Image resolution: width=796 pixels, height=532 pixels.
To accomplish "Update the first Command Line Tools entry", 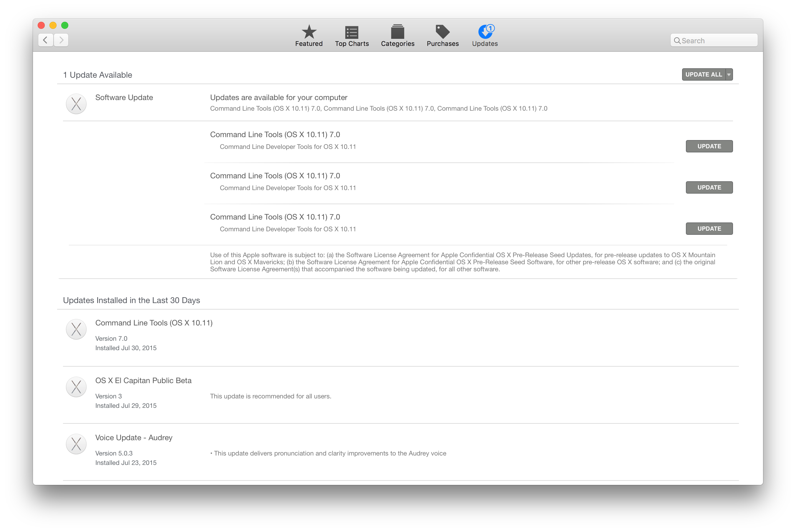I will (709, 146).
